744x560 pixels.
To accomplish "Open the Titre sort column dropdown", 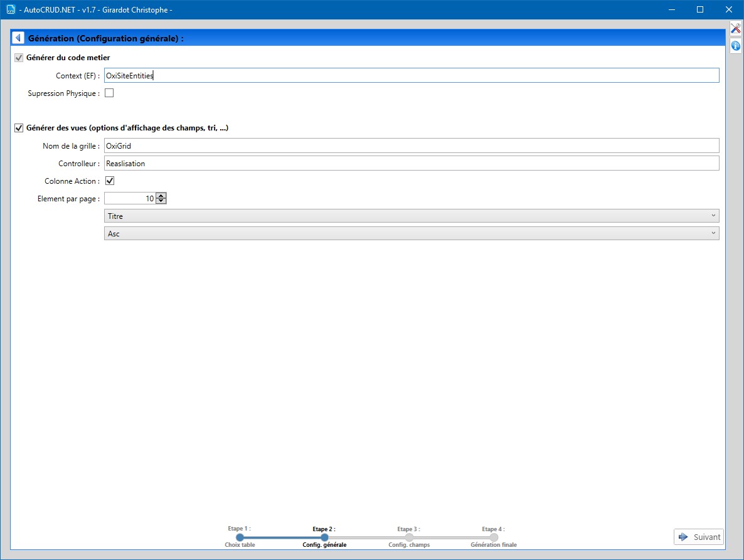I will 412,216.
